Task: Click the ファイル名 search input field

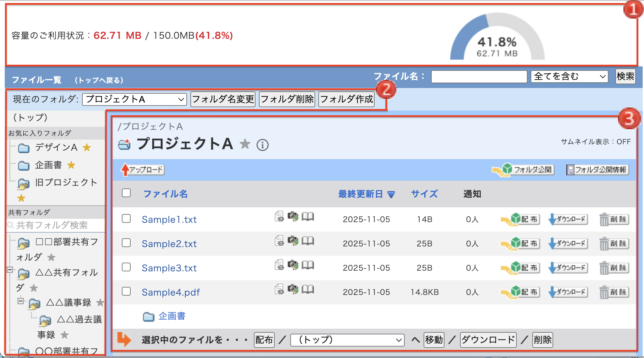Action: tap(479, 77)
